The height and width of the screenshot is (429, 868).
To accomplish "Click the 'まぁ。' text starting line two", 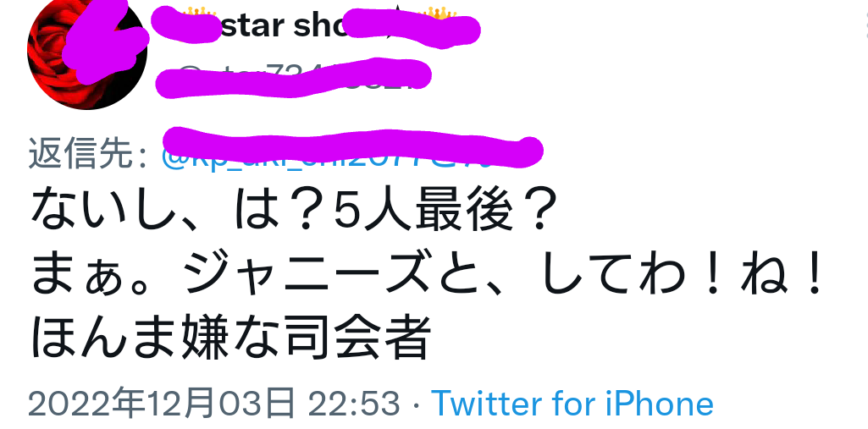I will pyautogui.click(x=105, y=275).
